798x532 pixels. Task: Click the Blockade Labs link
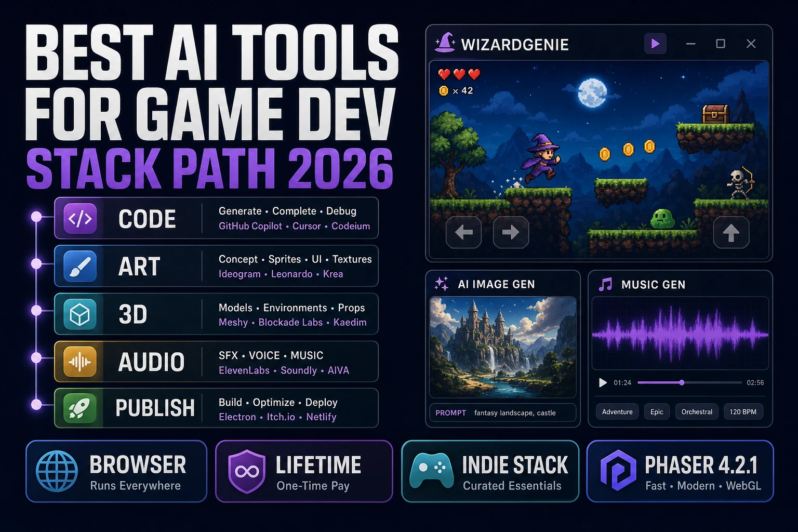[290, 322]
